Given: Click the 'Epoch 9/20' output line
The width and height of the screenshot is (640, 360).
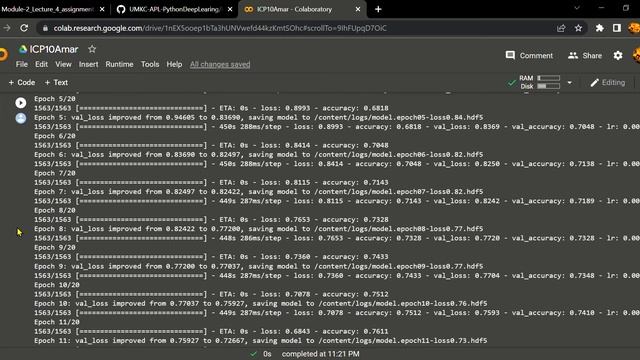Looking at the screenshot, I should click(x=55, y=247).
